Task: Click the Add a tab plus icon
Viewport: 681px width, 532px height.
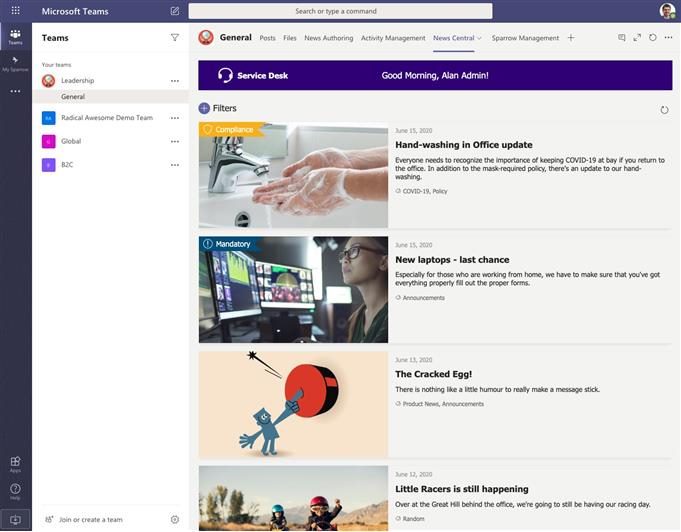Action: click(571, 38)
